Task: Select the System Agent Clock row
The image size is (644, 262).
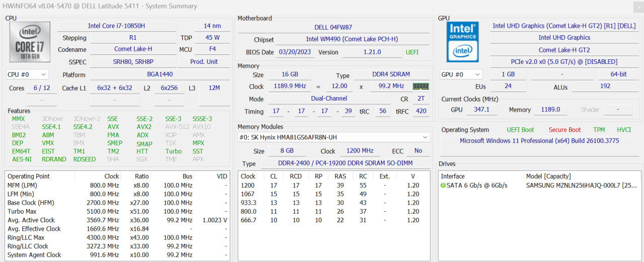Action: (x=117, y=255)
